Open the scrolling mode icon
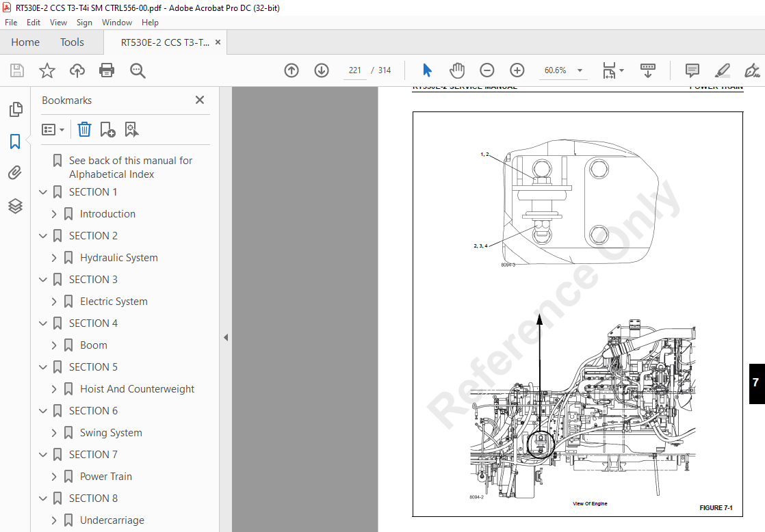 pyautogui.click(x=648, y=70)
